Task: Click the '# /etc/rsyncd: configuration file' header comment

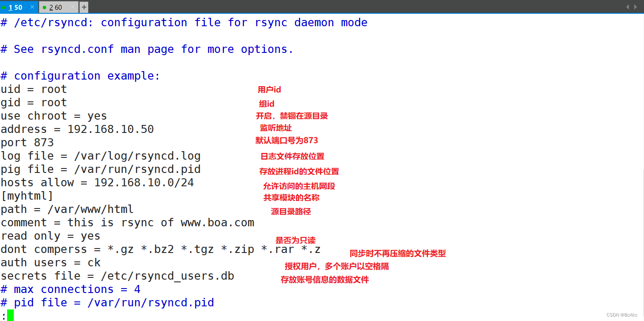Action: click(184, 23)
